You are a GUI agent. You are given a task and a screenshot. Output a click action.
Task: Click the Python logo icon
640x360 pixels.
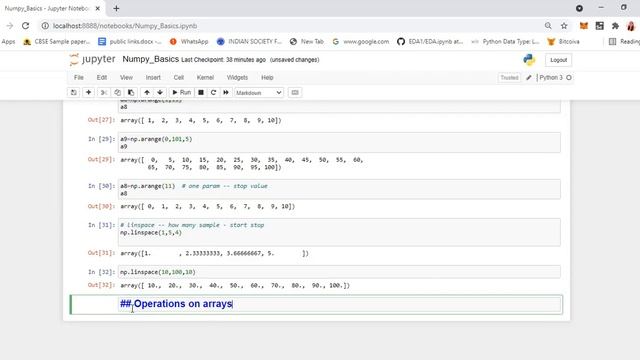pyautogui.click(x=529, y=60)
